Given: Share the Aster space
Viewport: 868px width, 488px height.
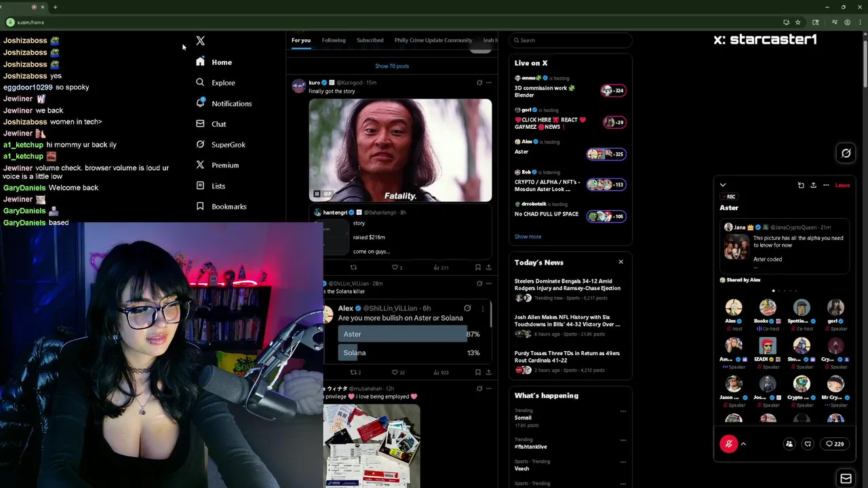Looking at the screenshot, I should tap(813, 185).
